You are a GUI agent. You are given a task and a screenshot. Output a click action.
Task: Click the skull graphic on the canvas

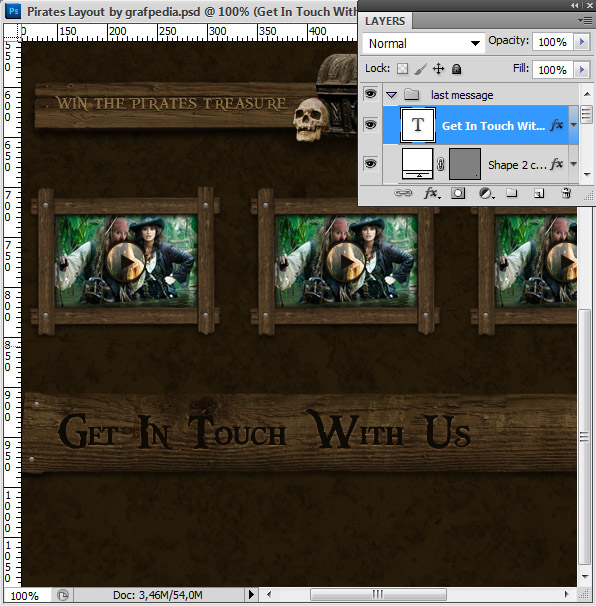point(310,119)
